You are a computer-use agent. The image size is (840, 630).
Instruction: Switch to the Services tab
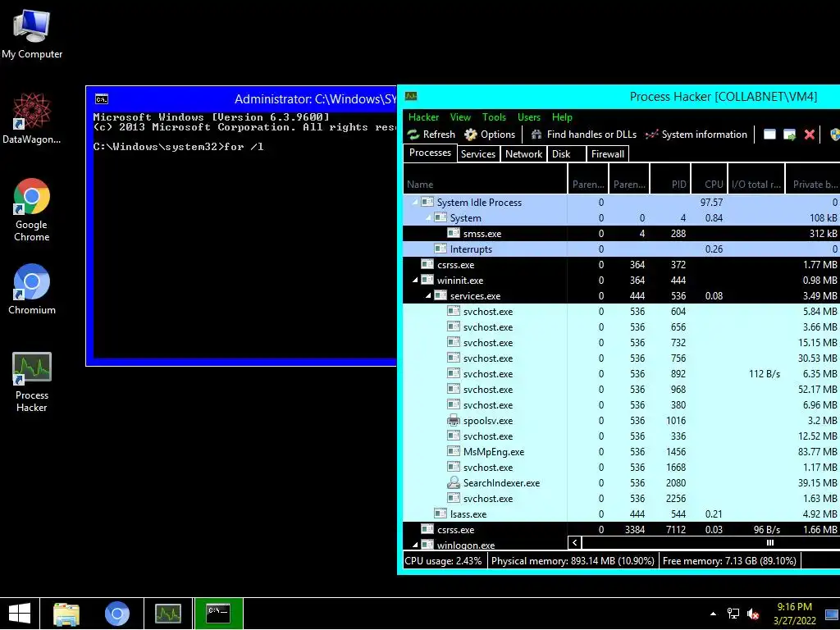(x=478, y=153)
